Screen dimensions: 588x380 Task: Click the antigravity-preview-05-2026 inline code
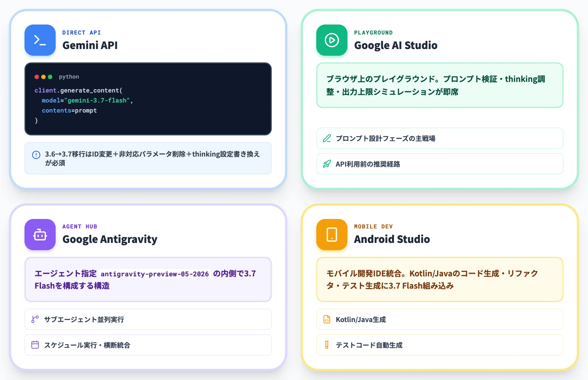(x=155, y=274)
